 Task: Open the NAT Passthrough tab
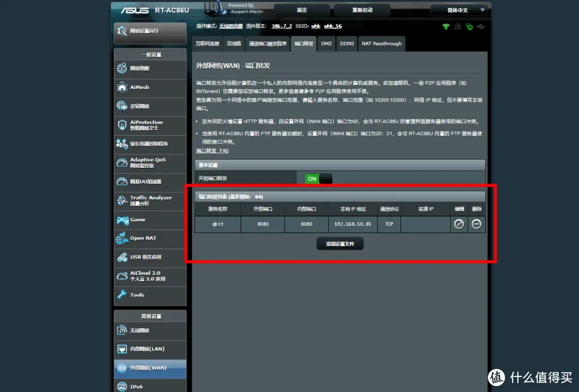coord(381,43)
